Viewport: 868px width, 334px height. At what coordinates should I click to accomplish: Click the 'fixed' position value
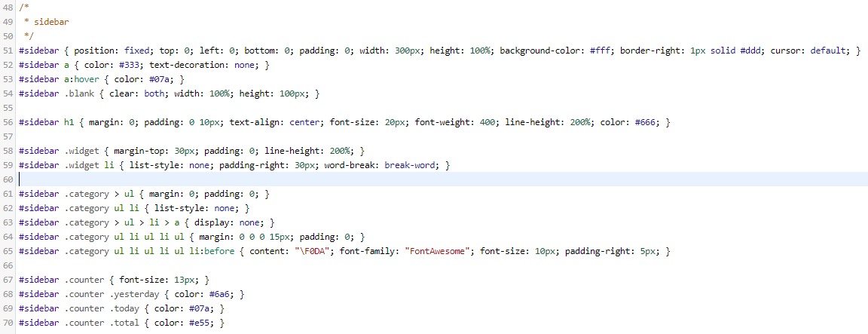[136, 51]
